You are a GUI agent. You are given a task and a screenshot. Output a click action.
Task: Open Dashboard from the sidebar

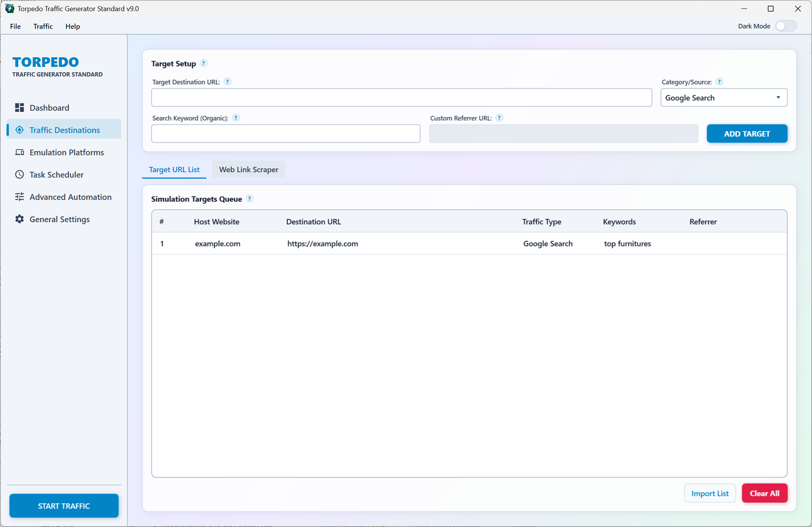(x=64, y=108)
